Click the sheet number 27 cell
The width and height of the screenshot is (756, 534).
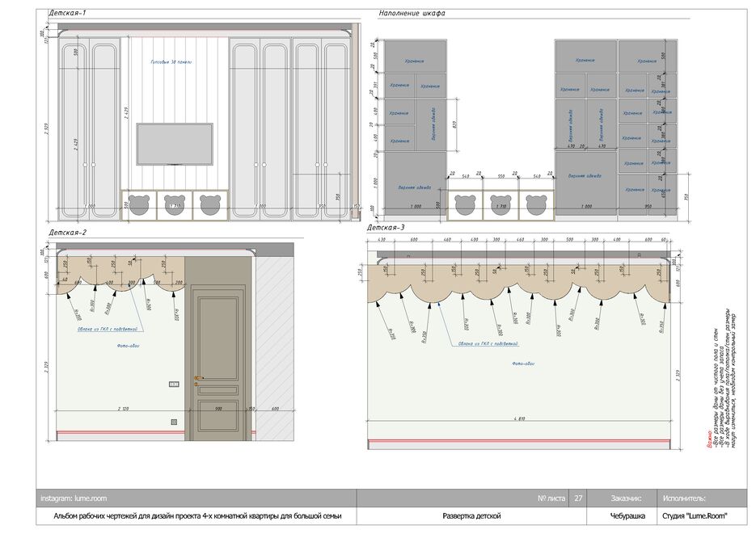pyautogui.click(x=578, y=498)
